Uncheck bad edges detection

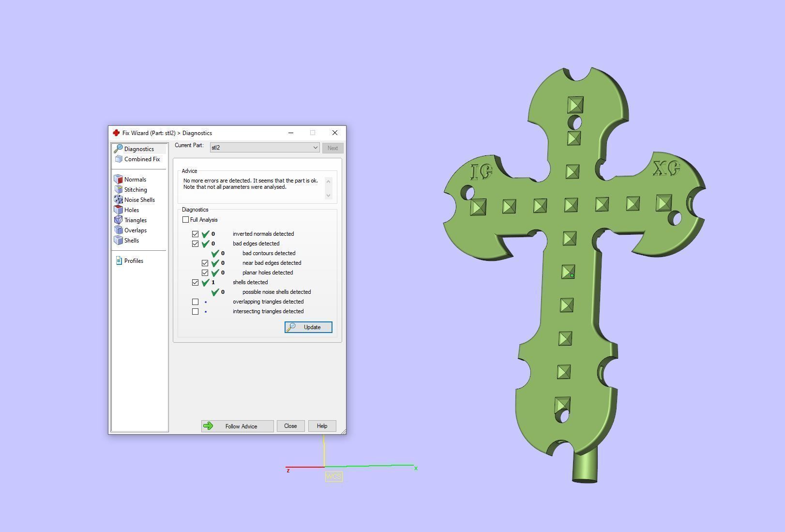[195, 243]
